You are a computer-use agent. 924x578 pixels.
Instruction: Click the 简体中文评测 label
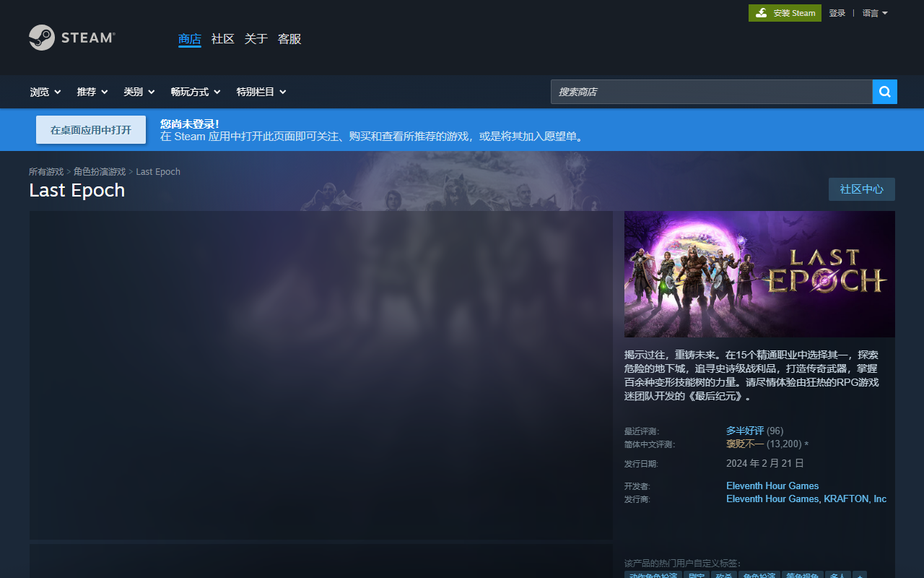pos(650,444)
